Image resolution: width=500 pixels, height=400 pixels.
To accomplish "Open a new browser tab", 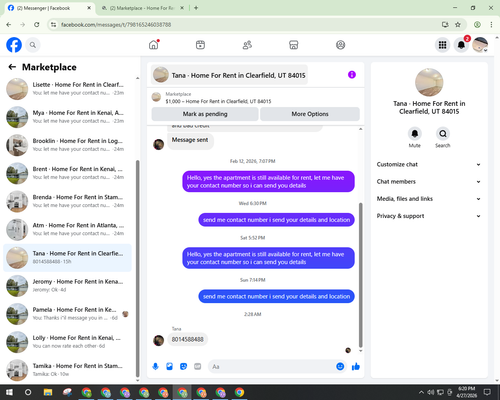I will (196, 8).
